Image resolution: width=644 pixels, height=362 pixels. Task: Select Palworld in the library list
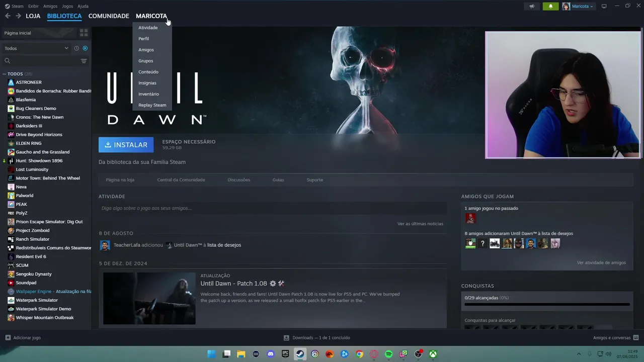25,196
